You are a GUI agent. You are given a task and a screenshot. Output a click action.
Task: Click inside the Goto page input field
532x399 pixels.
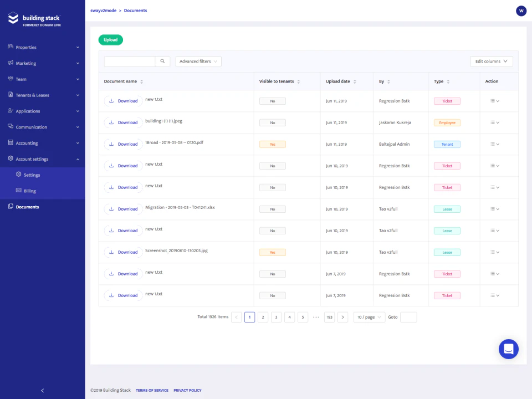pyautogui.click(x=408, y=316)
